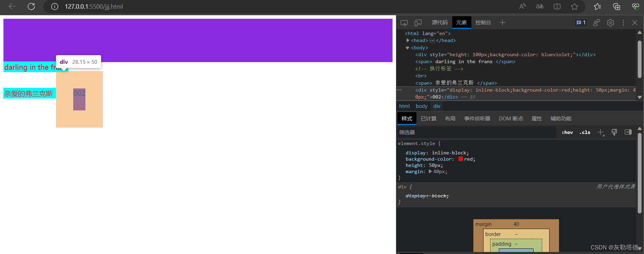Open the 样式 styles tab
The image size is (644, 254).
click(x=407, y=119)
